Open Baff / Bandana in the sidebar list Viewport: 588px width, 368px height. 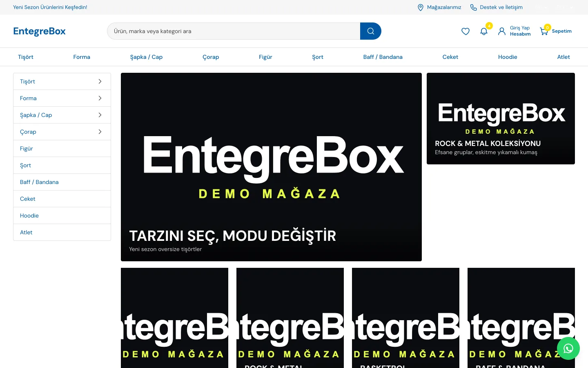pos(62,182)
